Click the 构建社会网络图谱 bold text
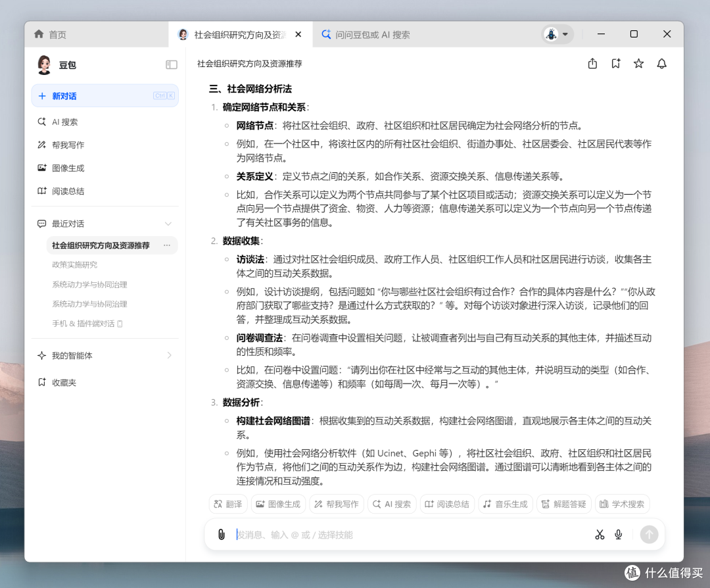Viewport: 710px width, 588px height. click(273, 421)
